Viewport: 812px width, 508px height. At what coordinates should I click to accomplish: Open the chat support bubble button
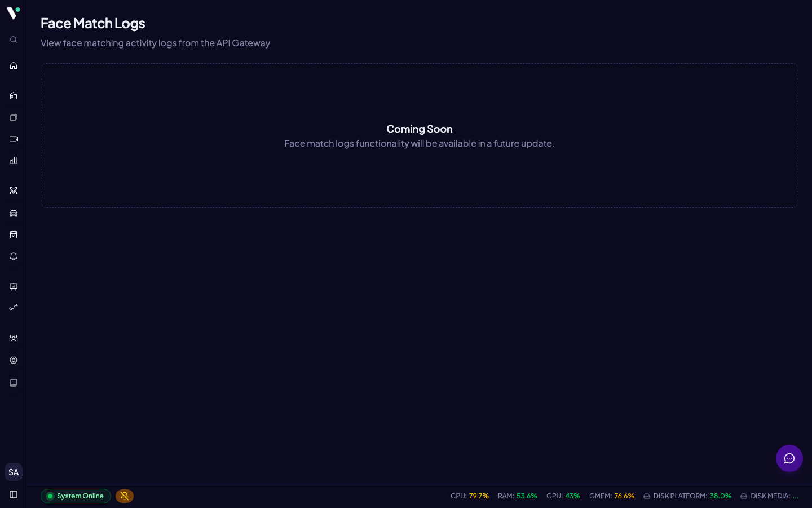789,458
